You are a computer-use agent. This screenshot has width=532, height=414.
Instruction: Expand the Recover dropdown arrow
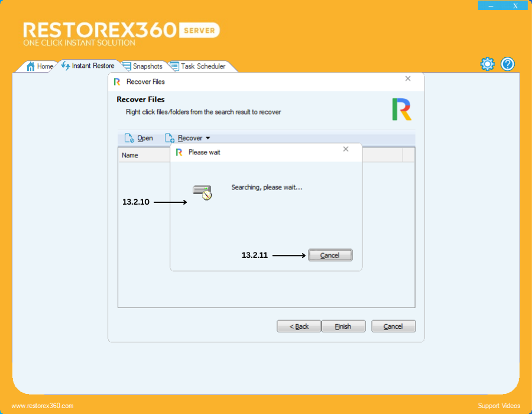tap(208, 138)
